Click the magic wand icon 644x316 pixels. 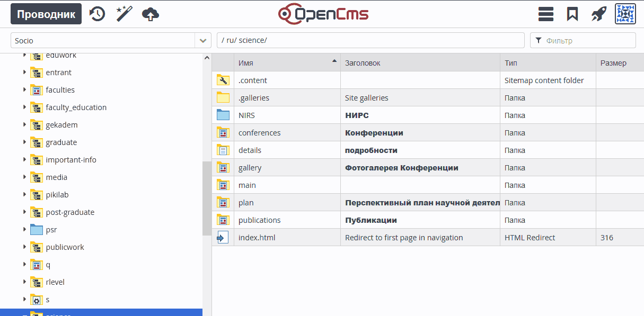pyautogui.click(x=124, y=14)
